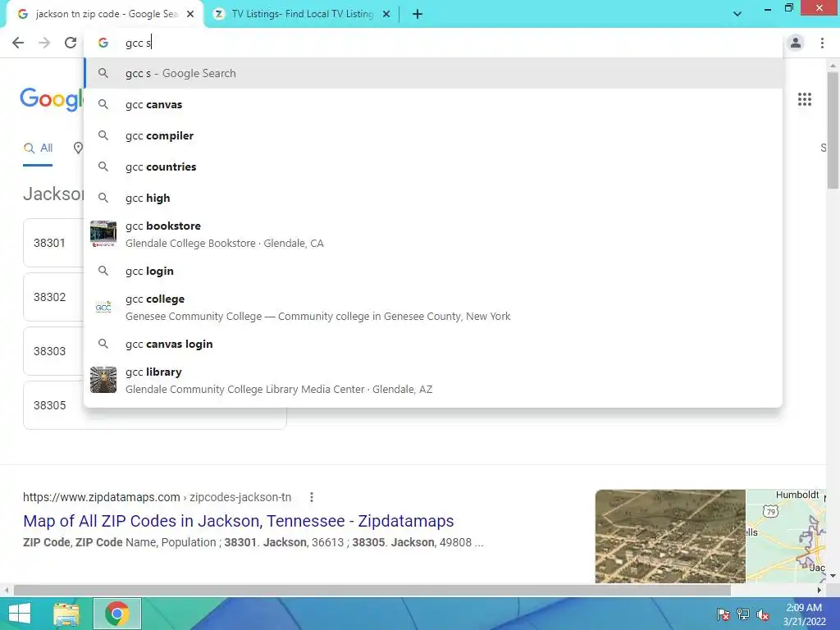Click the Glendale College Bookstore thumbnail
The image size is (840, 630).
point(103,234)
